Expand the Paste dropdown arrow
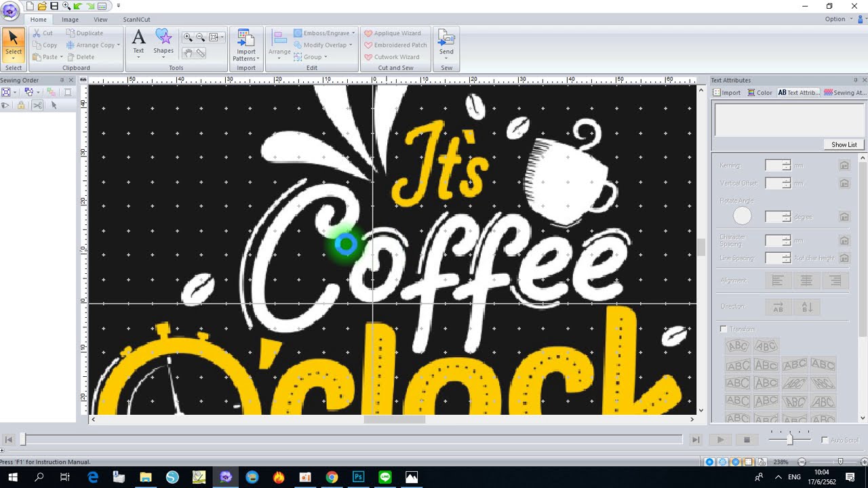The height and width of the screenshot is (488, 868). pos(61,57)
